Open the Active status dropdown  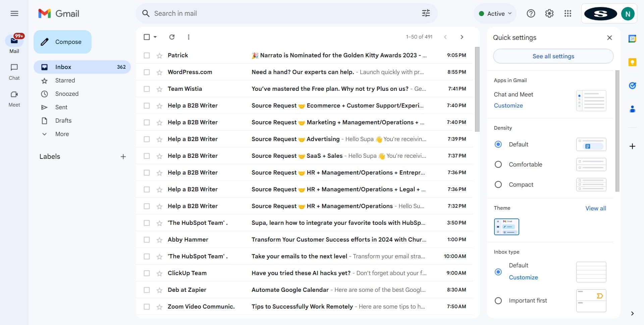[x=495, y=13]
